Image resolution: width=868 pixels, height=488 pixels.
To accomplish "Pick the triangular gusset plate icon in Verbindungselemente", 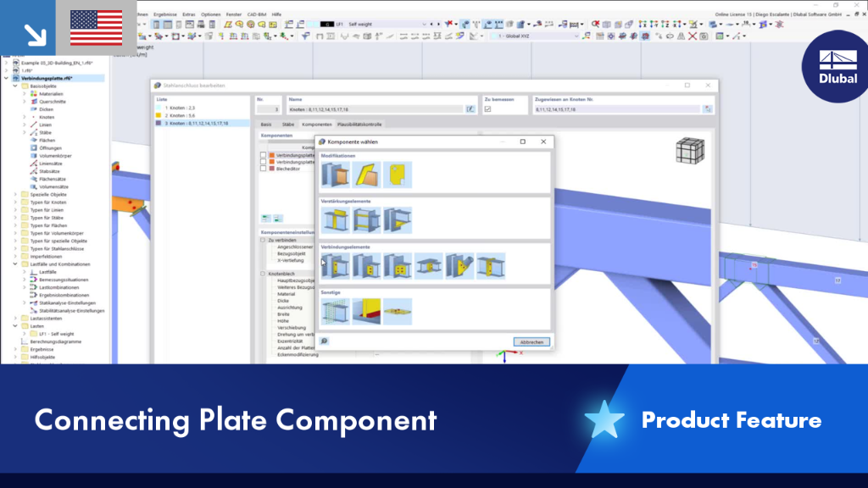I will (x=459, y=266).
